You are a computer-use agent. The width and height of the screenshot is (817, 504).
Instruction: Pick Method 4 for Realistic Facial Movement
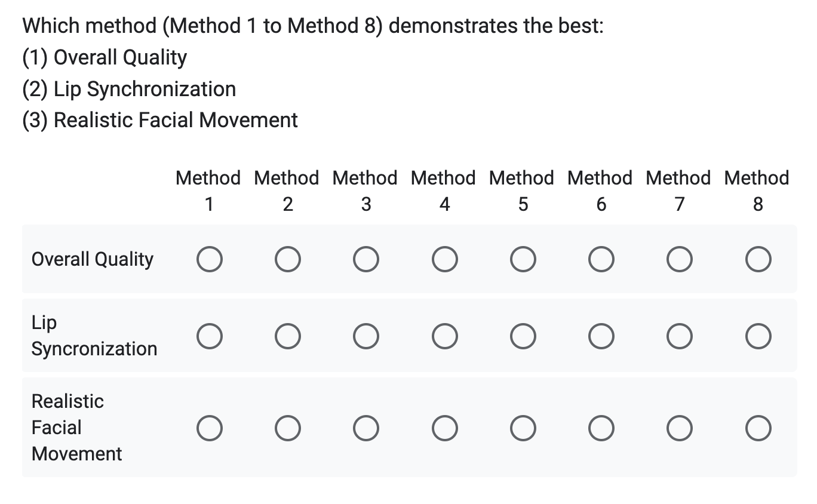pyautogui.click(x=444, y=428)
